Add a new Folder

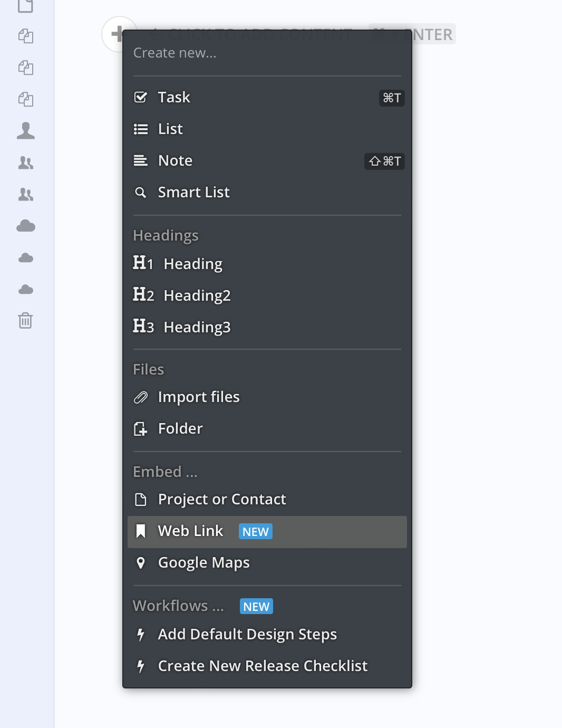point(267,429)
